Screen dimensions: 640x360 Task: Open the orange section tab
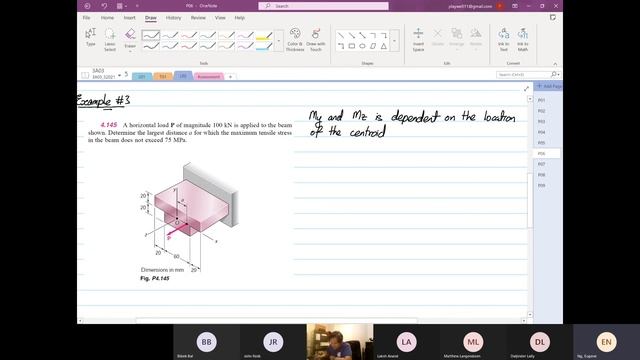tap(162, 76)
